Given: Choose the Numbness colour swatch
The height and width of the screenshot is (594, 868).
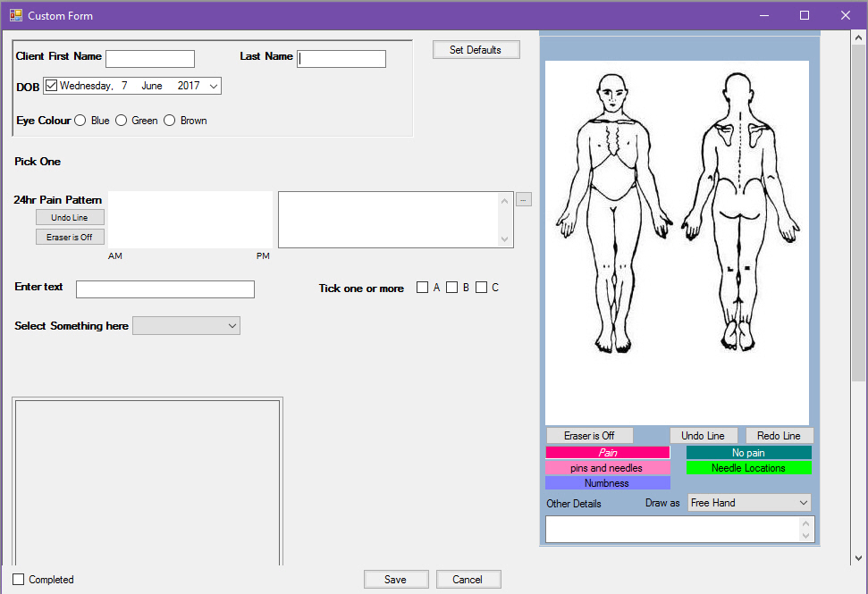Looking at the screenshot, I should (607, 483).
